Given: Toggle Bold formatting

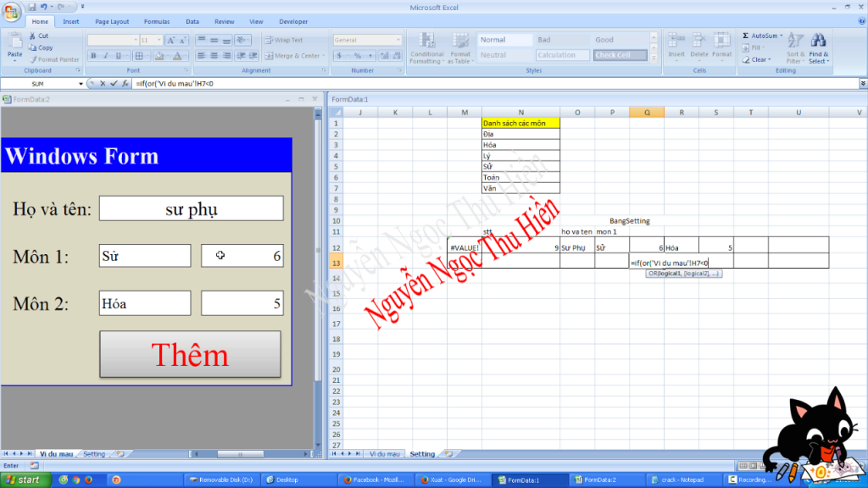Looking at the screenshot, I should point(93,56).
